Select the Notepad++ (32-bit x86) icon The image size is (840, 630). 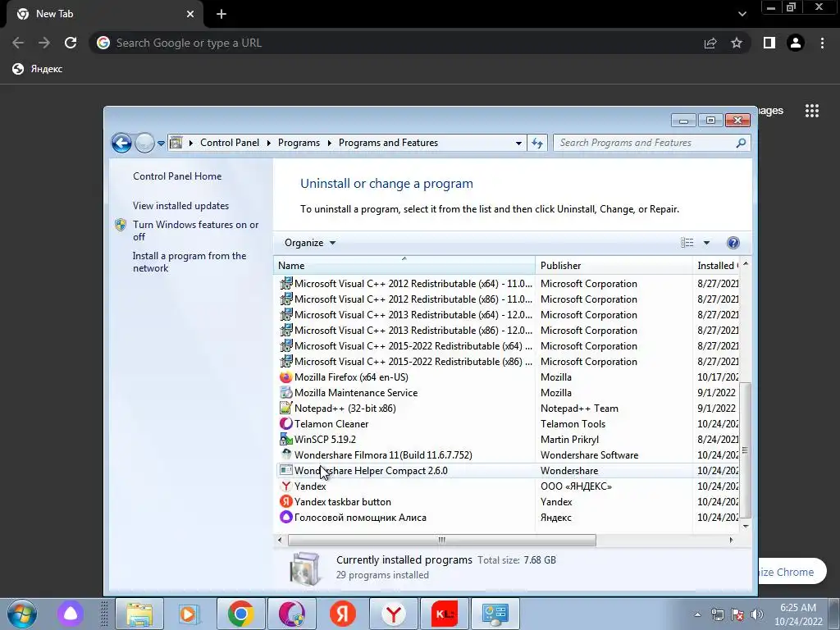coord(286,409)
